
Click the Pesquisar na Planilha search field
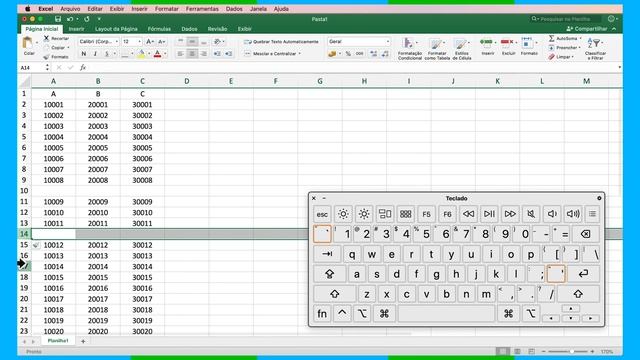pyautogui.click(x=567, y=19)
